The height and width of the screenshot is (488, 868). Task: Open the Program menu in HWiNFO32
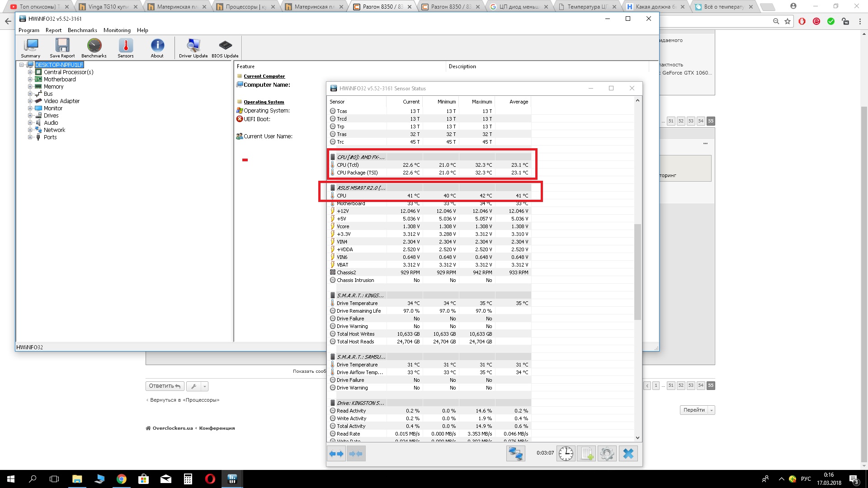28,30
